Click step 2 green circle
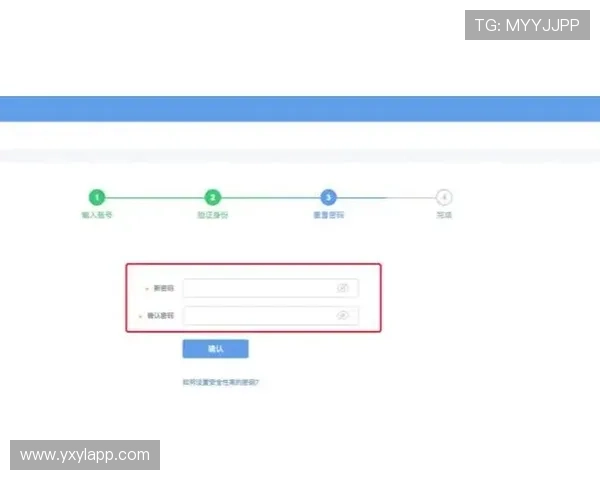This screenshot has height=480, width=600. point(213,198)
